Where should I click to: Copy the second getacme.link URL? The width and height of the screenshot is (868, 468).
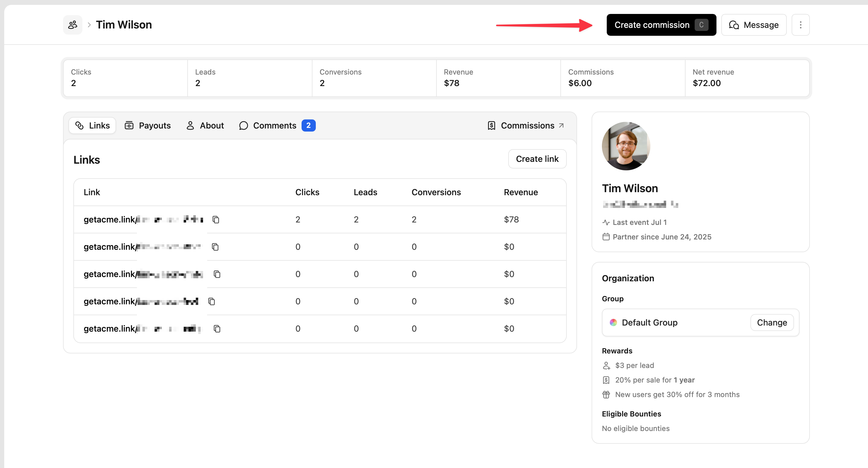click(215, 247)
